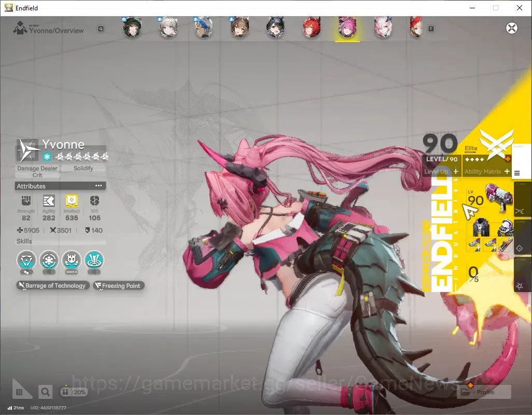The width and height of the screenshot is (532, 415).
Task: Select the pale pink-haired operator portrait
Action: 383,28
